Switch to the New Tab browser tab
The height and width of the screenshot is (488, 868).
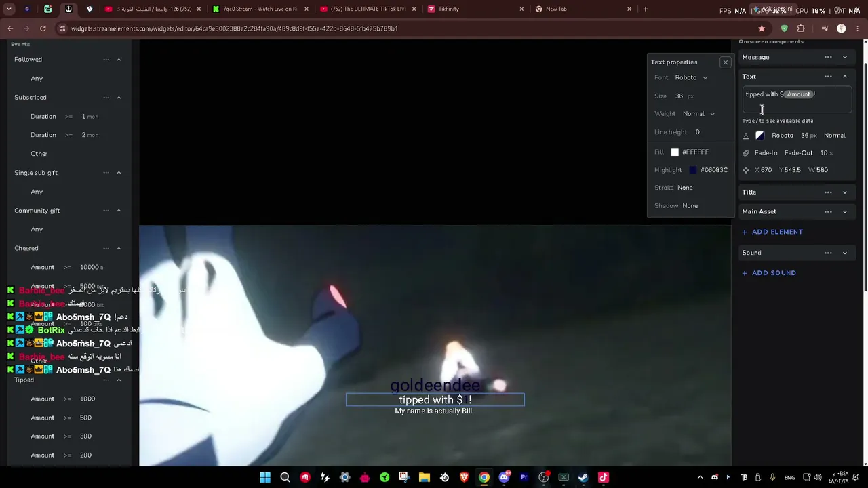tap(582, 9)
